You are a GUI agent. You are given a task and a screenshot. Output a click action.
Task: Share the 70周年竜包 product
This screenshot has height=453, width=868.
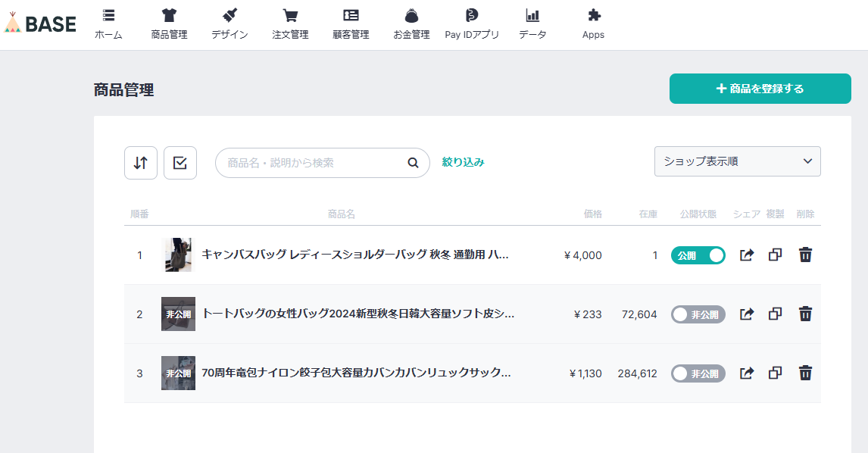[x=747, y=373]
